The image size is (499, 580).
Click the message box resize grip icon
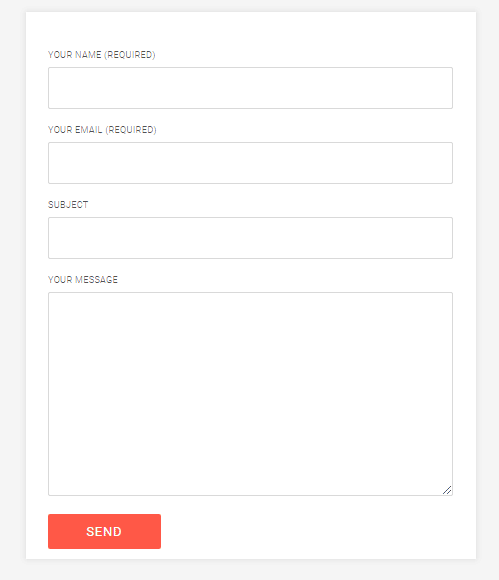(447, 490)
